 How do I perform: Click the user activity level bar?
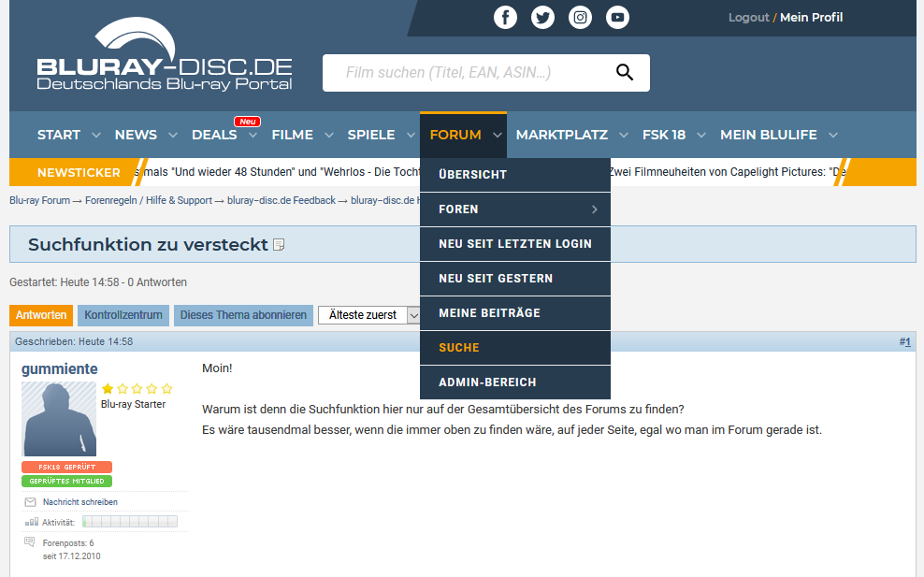[x=129, y=522]
